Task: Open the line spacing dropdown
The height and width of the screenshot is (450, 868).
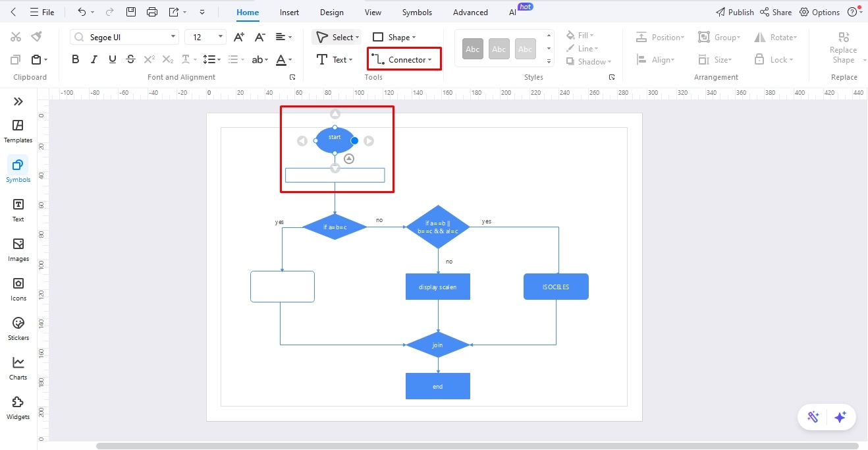Action: [x=212, y=59]
